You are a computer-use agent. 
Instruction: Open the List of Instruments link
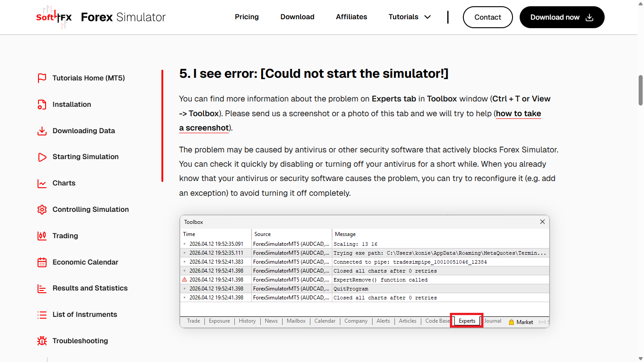tap(85, 315)
